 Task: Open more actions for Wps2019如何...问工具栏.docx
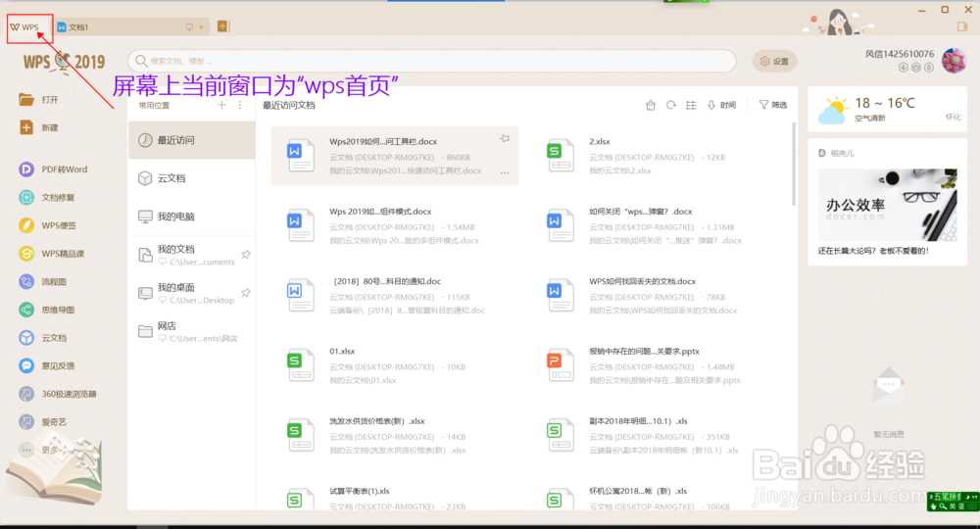(505, 172)
